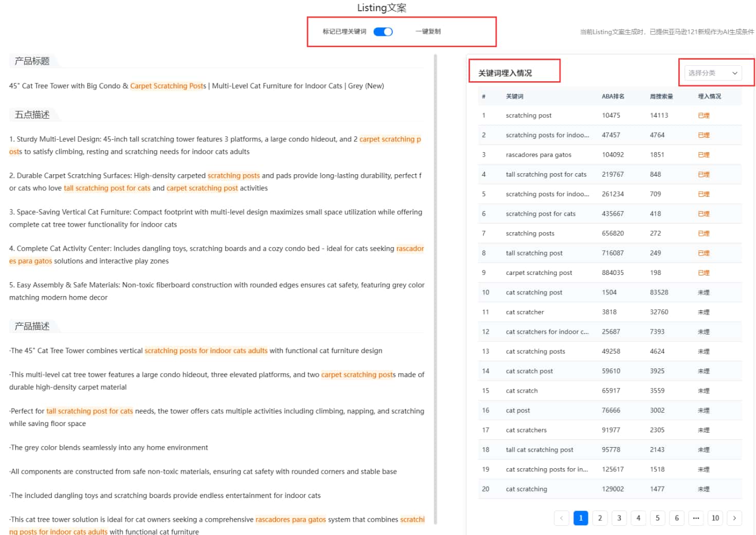Click the 产品标题 section heading

coord(32,61)
